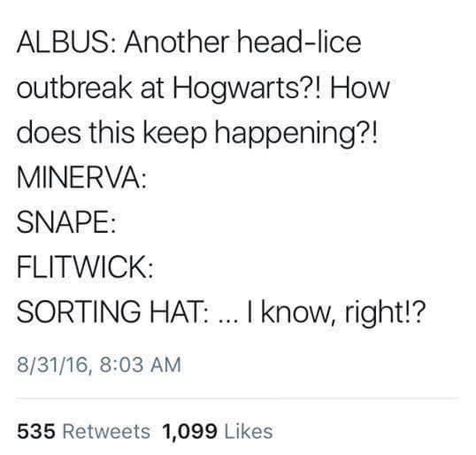Click the word happening?!

pyautogui.click(x=296, y=135)
